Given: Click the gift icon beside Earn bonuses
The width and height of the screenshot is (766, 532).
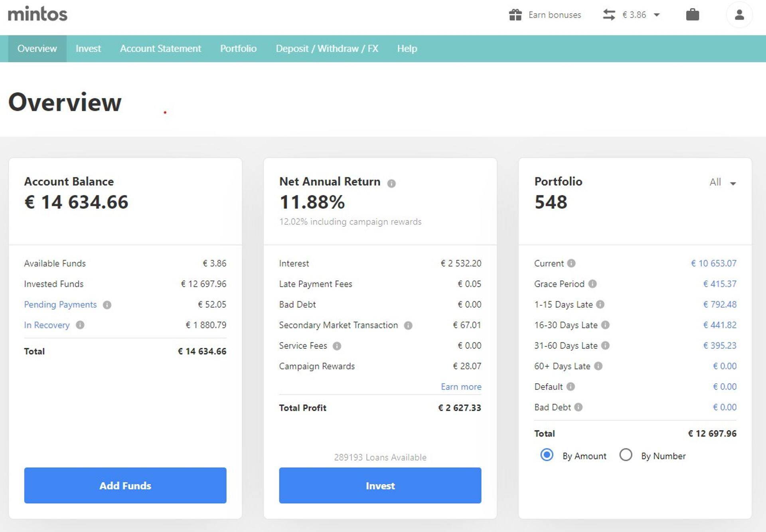Looking at the screenshot, I should 515,15.
